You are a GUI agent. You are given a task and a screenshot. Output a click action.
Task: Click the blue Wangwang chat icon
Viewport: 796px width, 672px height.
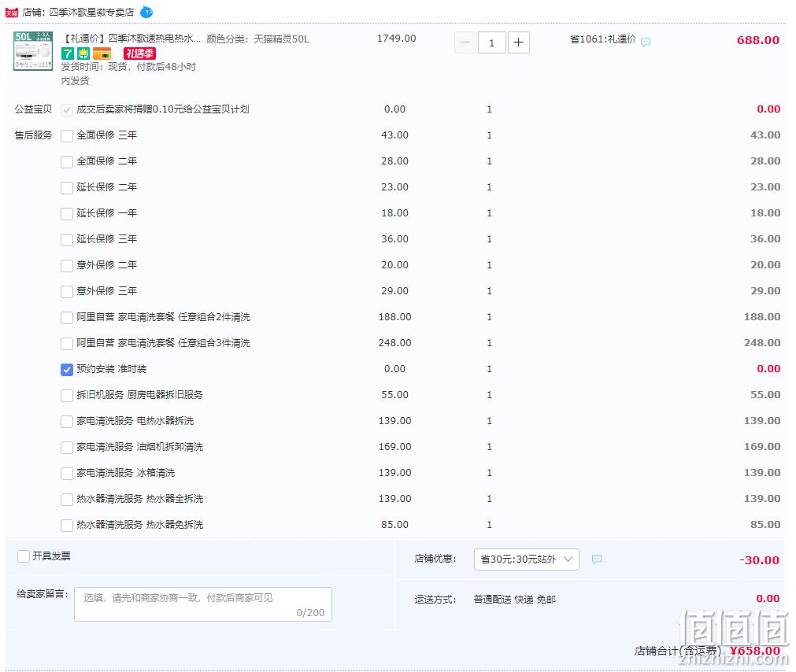[x=146, y=12]
